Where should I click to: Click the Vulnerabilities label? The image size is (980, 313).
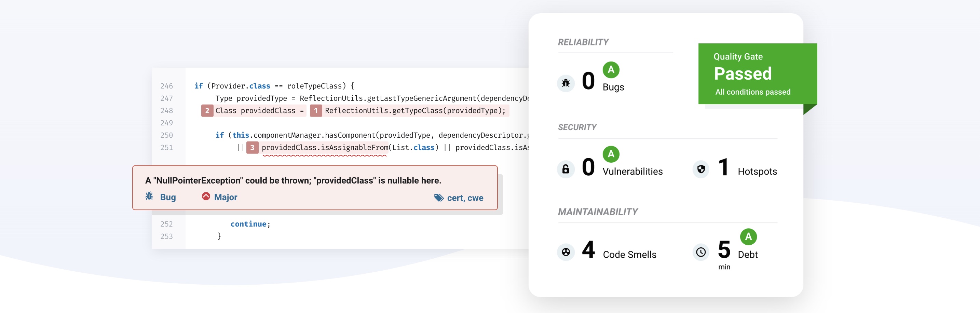pos(632,172)
